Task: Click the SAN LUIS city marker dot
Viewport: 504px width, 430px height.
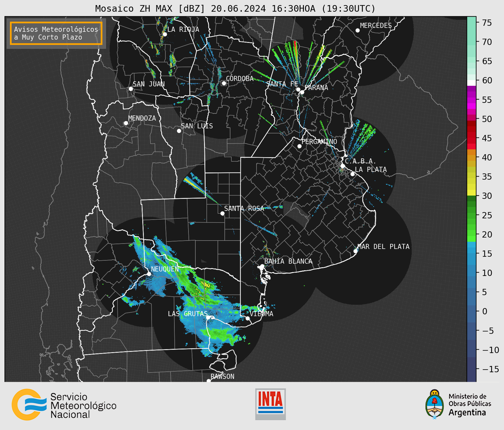Action: [179, 131]
